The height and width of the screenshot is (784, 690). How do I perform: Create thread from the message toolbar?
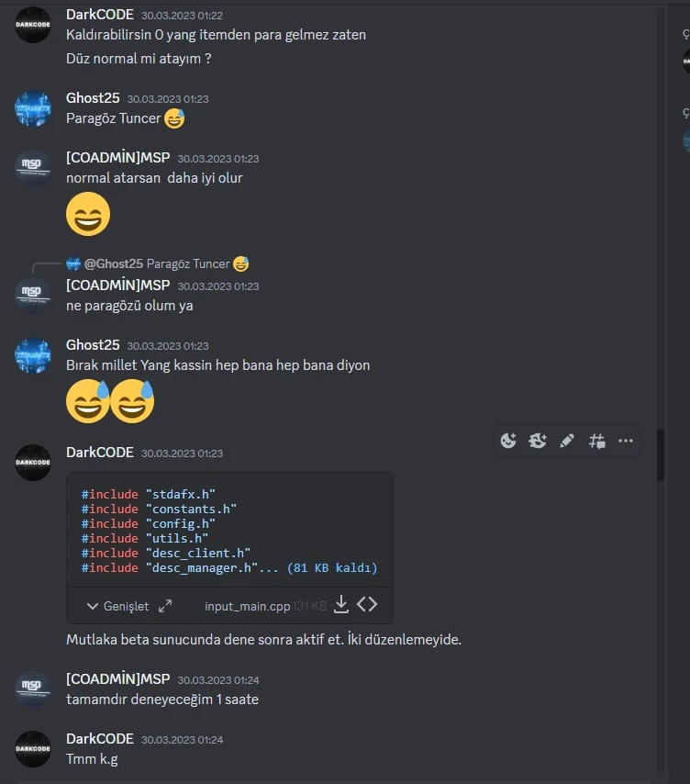[596, 441]
